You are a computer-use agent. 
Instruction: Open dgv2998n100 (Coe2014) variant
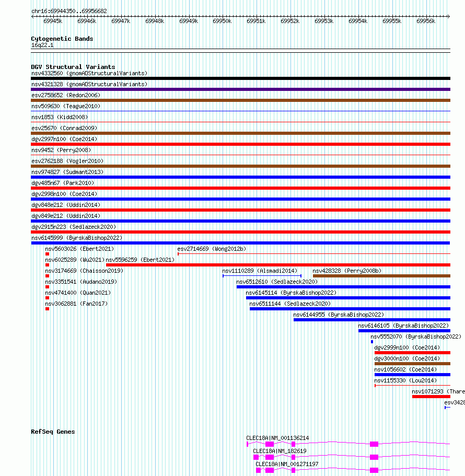tap(64, 194)
